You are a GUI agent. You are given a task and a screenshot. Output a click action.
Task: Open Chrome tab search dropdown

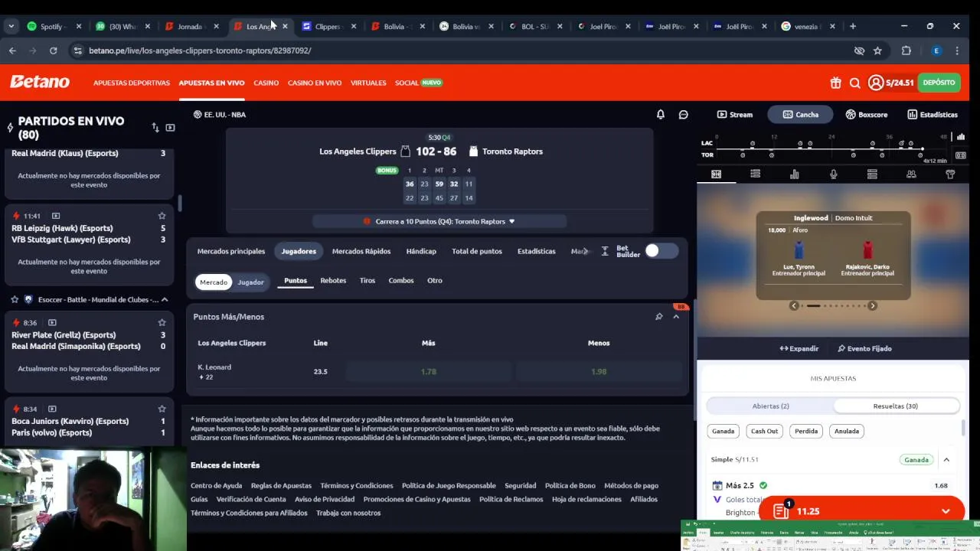tap(11, 26)
